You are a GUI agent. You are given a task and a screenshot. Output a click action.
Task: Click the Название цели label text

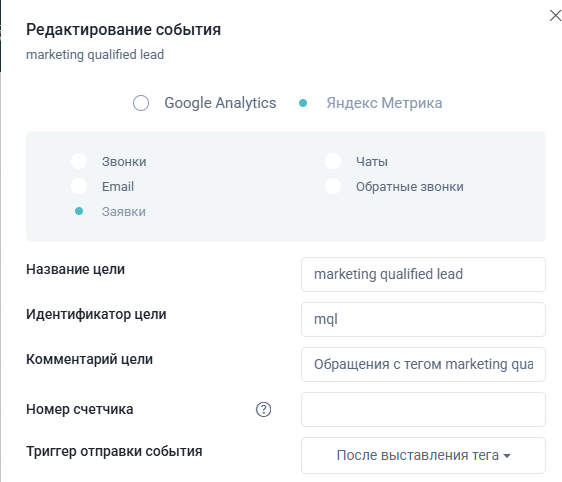point(75,269)
